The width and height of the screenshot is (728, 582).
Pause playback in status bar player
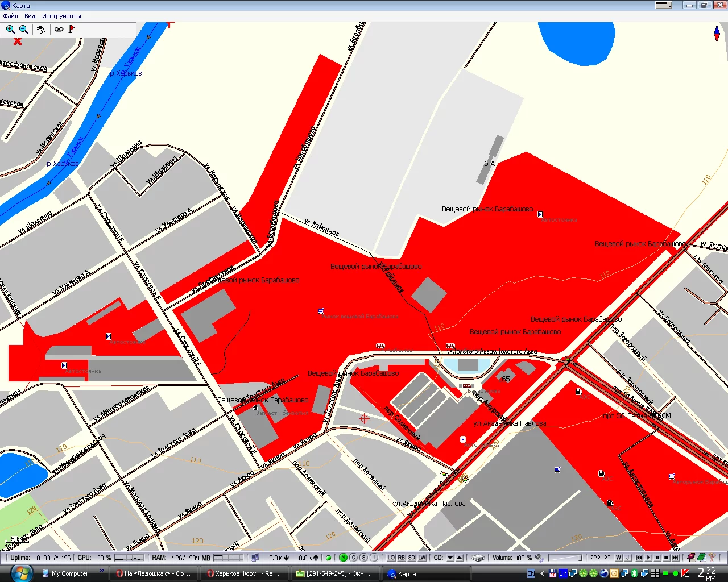point(657,558)
